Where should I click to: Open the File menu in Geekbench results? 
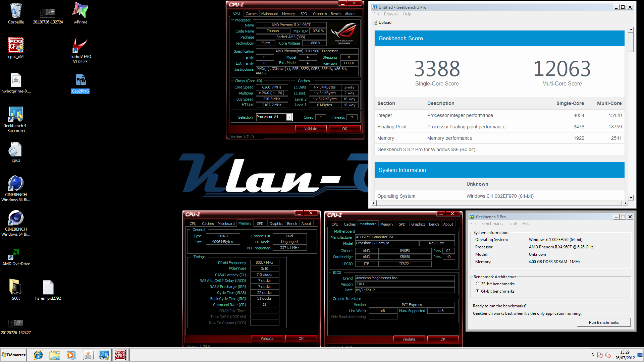pyautogui.click(x=376, y=14)
